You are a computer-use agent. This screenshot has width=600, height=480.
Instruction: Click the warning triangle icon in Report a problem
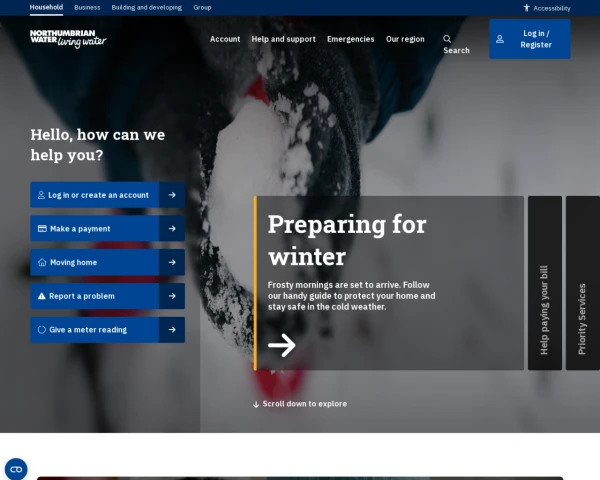point(42,296)
